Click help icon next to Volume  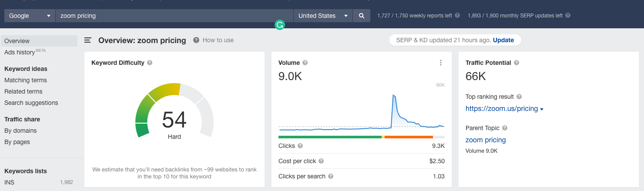pyautogui.click(x=305, y=63)
